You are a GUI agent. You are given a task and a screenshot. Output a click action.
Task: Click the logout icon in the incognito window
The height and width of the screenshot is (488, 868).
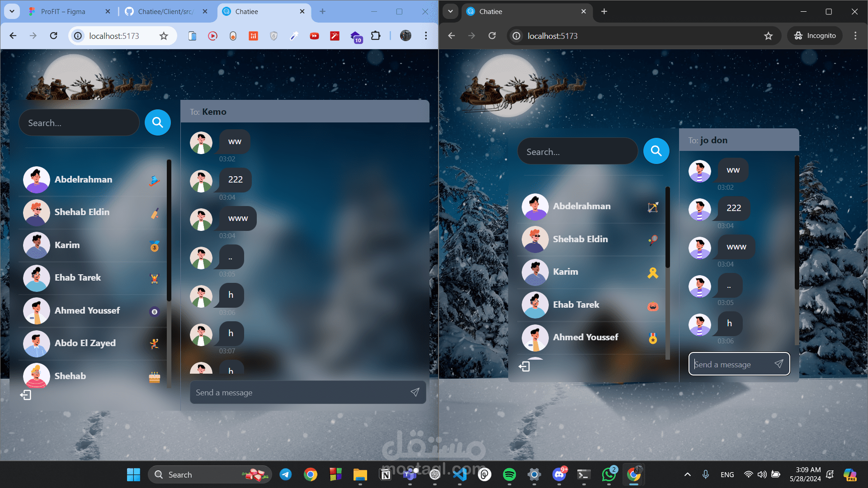[x=524, y=366]
